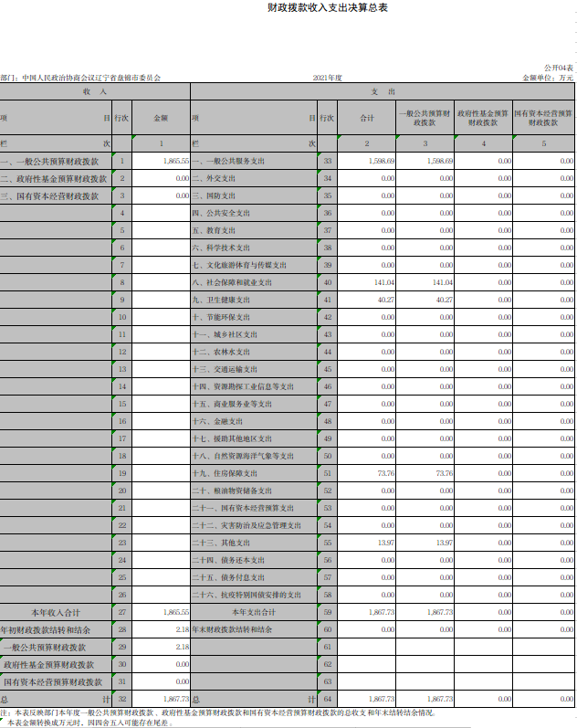Select the 13.97 value in the 合计 column
Screen dimensions: 577x728
pyautogui.click(x=386, y=543)
